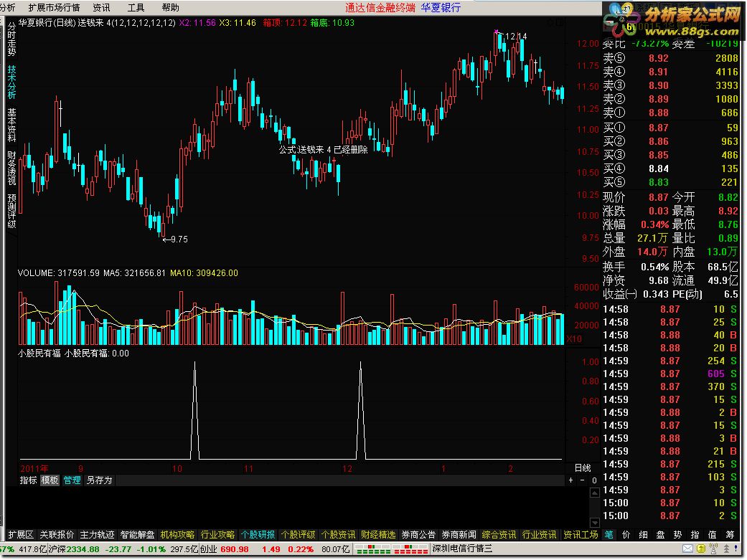The image size is (747, 560).
Task: Open the 资讯工场 bottom tab
Action: [x=581, y=535]
